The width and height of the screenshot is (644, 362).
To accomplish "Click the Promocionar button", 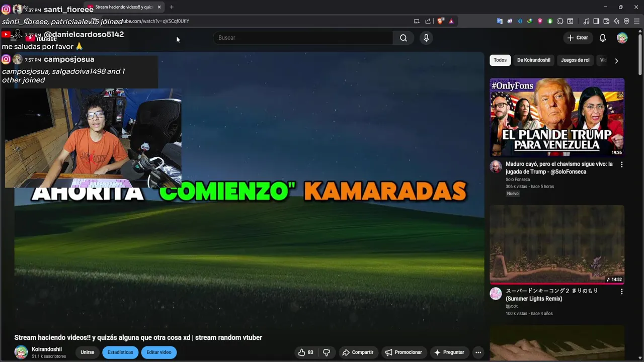I will pyautogui.click(x=404, y=352).
